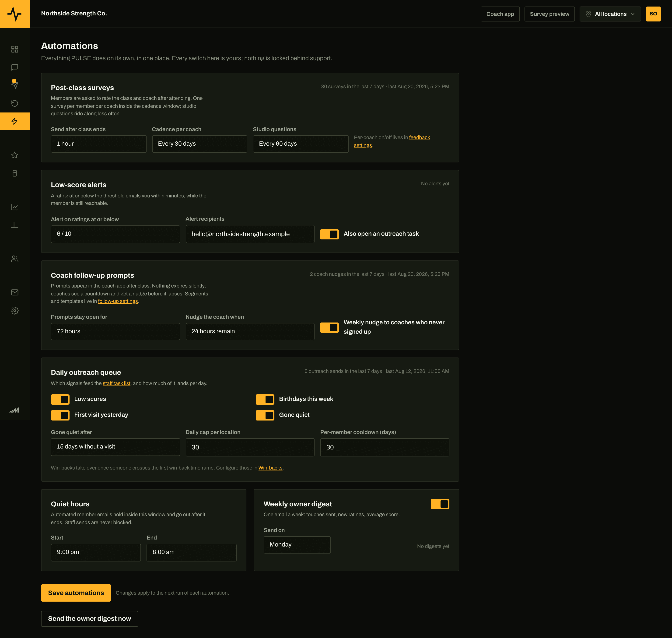Open 'Prompts stay open for' dropdown
This screenshot has height=638, width=672.
[115, 332]
